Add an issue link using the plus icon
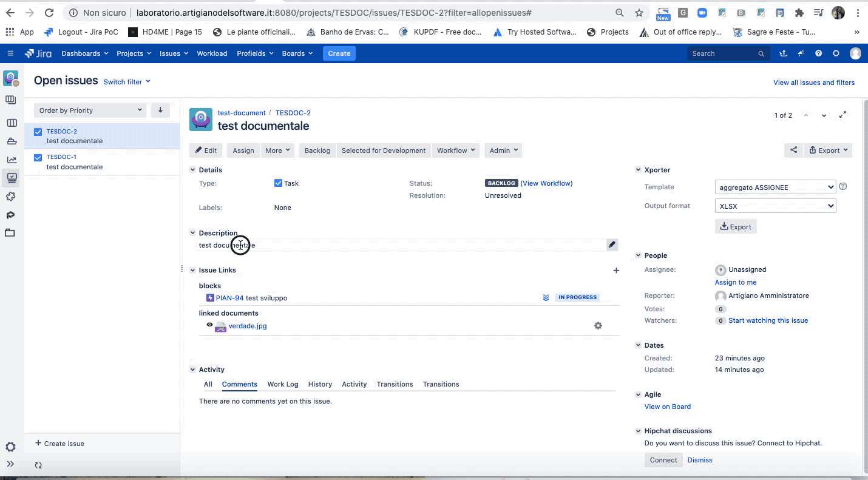The width and height of the screenshot is (868, 480). 616,270
